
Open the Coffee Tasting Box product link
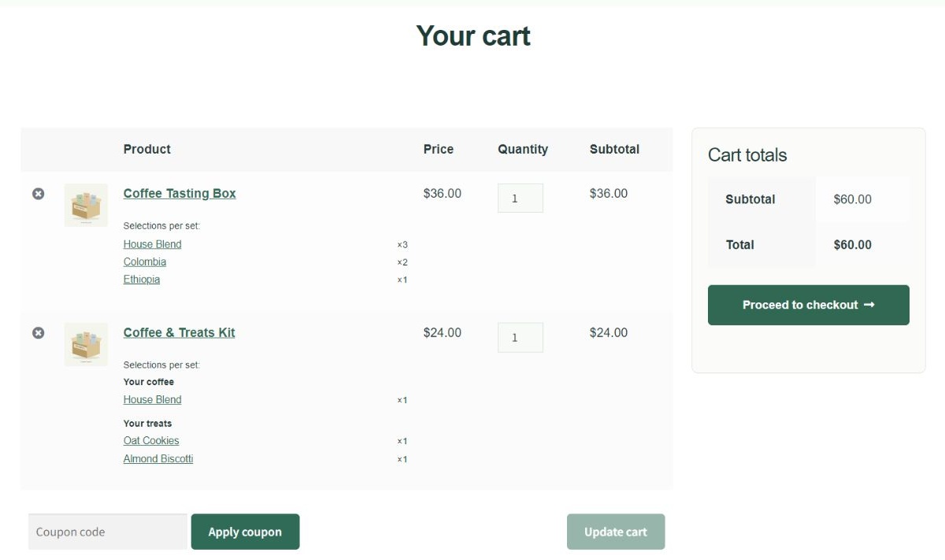[x=180, y=194]
